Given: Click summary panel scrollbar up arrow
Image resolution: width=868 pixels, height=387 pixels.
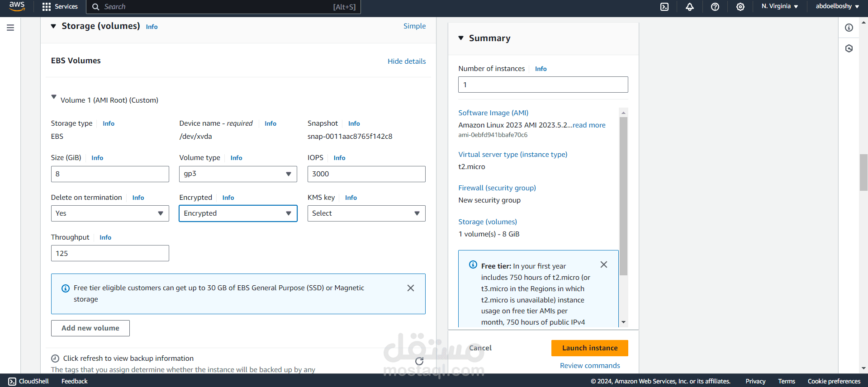Looking at the screenshot, I should pos(623,113).
